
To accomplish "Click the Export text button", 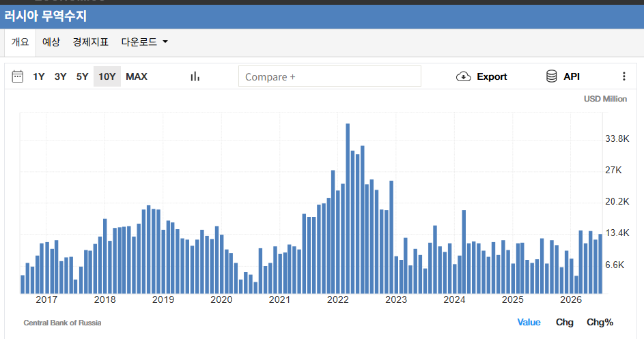I will (x=492, y=76).
